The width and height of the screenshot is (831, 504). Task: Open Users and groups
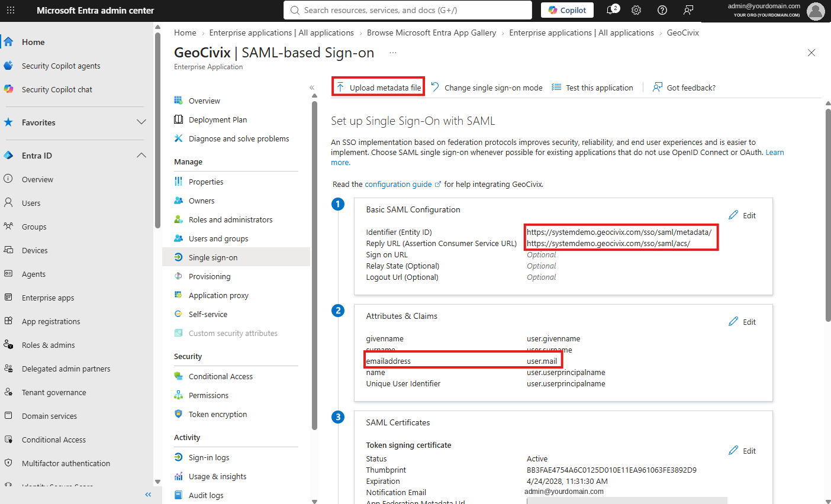[x=218, y=238]
